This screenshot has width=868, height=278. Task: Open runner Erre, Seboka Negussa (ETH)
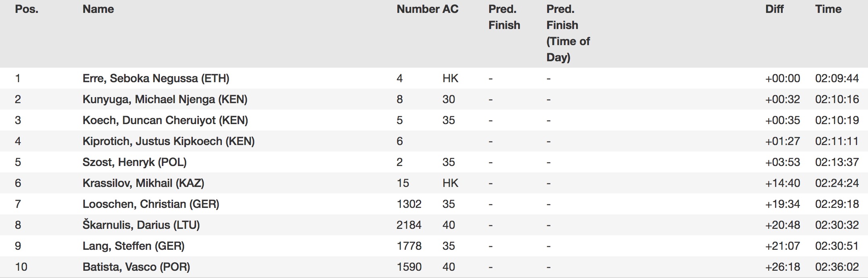156,78
